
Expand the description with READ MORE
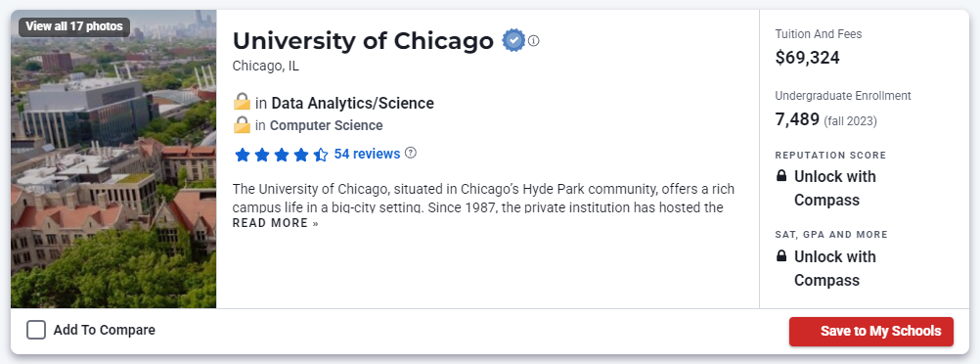click(x=276, y=223)
